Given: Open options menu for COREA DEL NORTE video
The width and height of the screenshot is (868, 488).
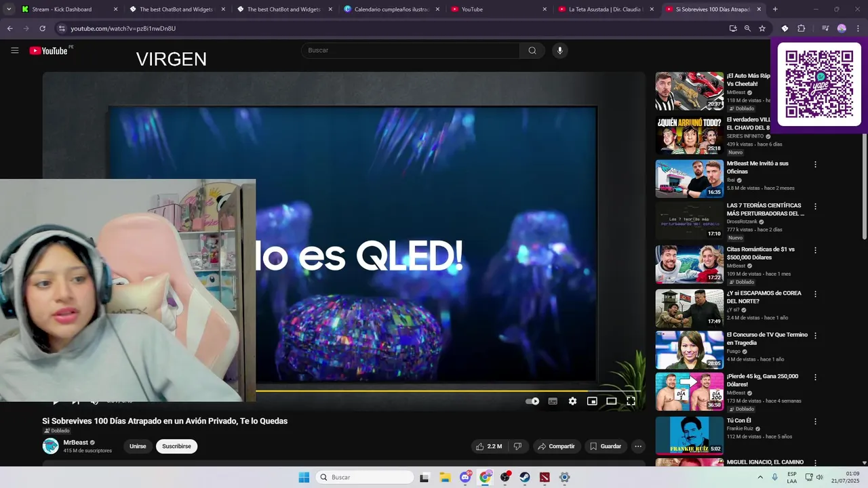Looking at the screenshot, I should (815, 294).
